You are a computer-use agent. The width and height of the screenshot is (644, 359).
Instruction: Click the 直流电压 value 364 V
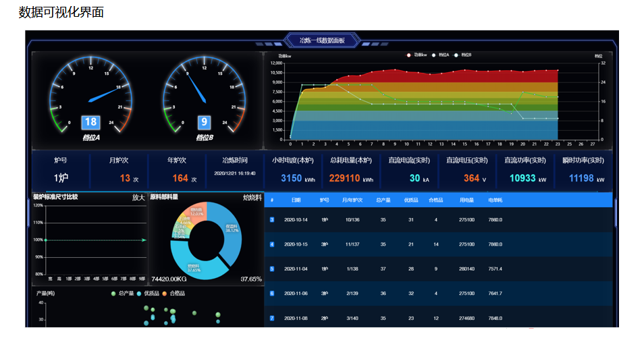coord(475,178)
